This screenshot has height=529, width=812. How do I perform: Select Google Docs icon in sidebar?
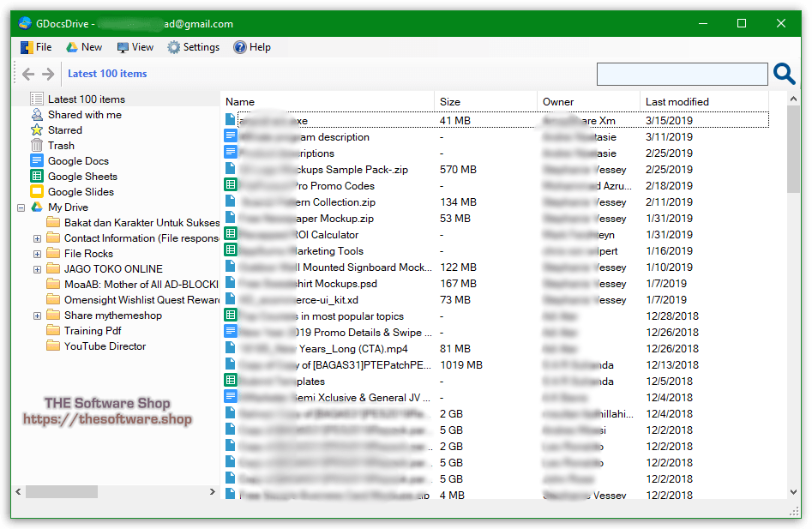click(x=37, y=160)
